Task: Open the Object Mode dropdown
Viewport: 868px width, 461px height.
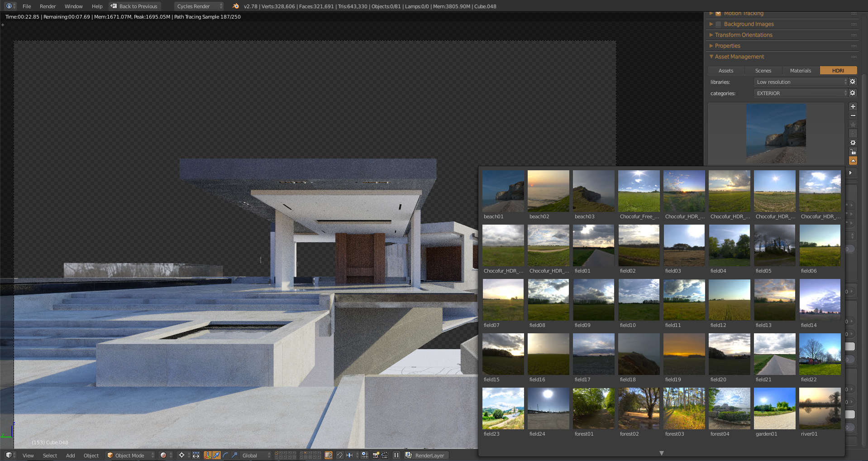Action: [130, 455]
